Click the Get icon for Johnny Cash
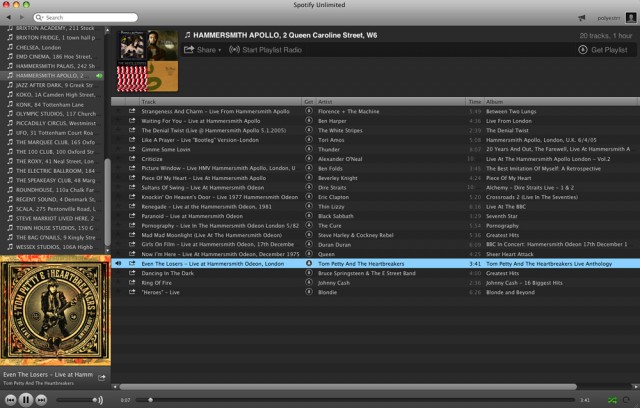Viewport: 640px width, 408px height. [x=309, y=283]
